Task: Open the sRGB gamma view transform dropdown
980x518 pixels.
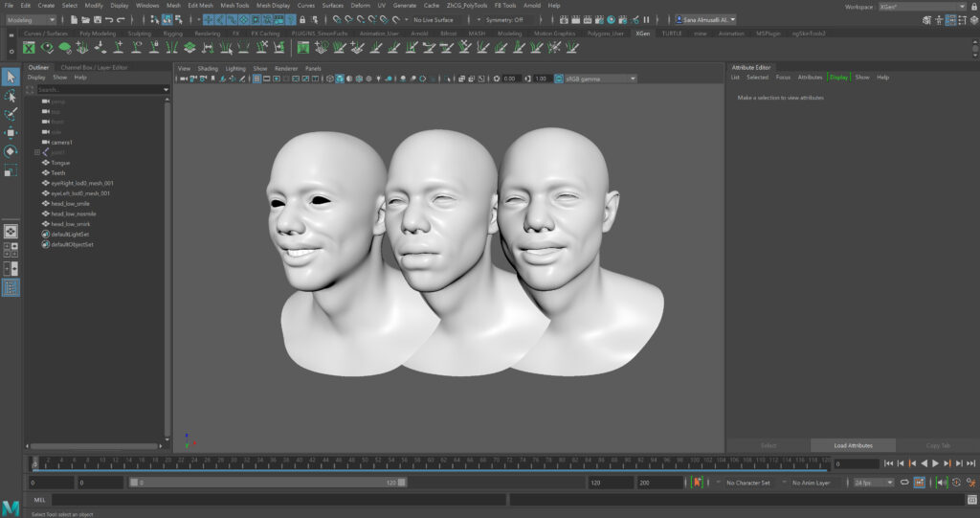Action: pyautogui.click(x=598, y=79)
